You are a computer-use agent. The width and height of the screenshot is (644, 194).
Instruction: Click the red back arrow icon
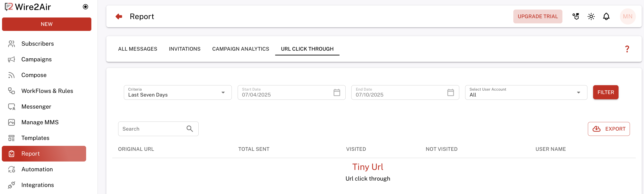[119, 17]
